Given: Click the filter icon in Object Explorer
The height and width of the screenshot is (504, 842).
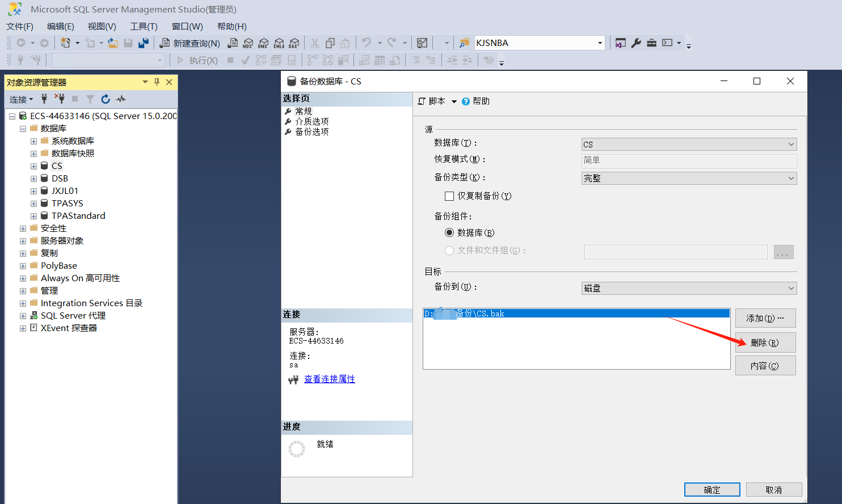Looking at the screenshot, I should 90,99.
